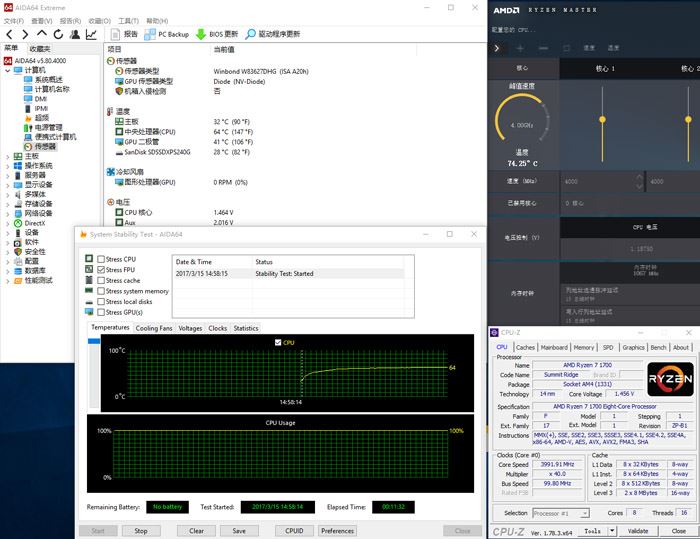The image size is (700, 539).
Task: Click the user profile icon in toolbar
Action: [75, 34]
